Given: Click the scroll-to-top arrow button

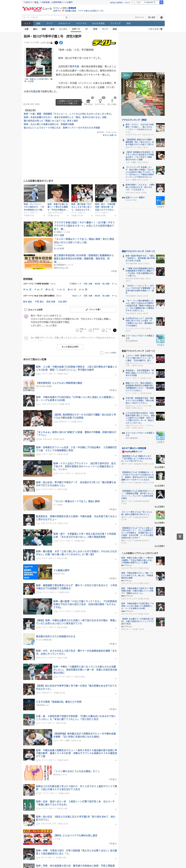Looking at the screenshot, I should tap(180, 536).
